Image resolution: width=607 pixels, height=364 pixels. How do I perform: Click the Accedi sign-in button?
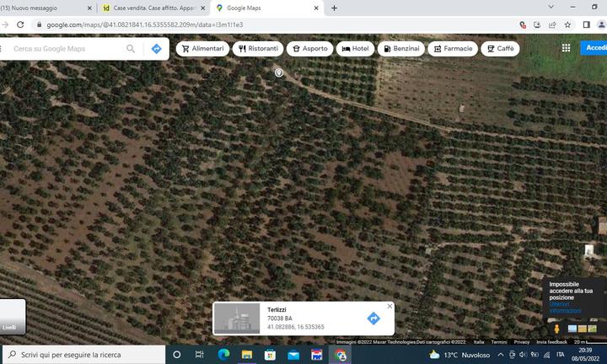point(595,48)
